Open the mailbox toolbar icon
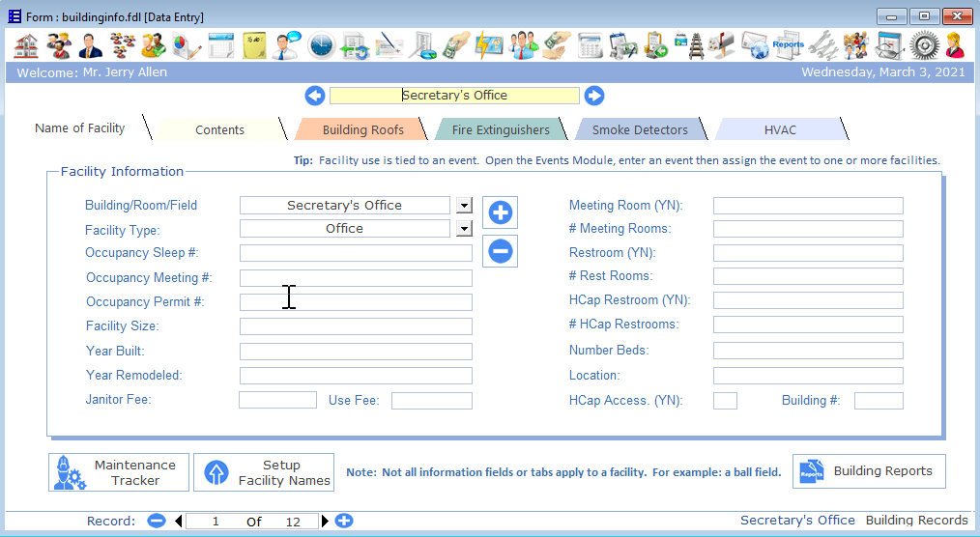This screenshot has height=537, width=980. click(x=722, y=45)
